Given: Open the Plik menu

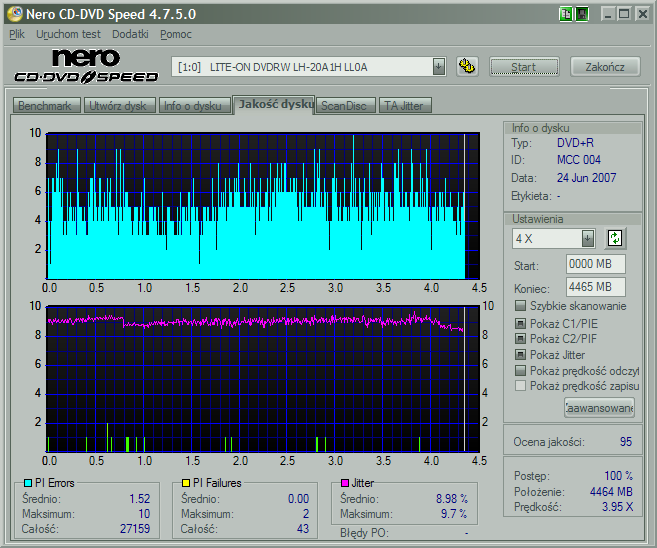Looking at the screenshot, I should pos(17,34).
